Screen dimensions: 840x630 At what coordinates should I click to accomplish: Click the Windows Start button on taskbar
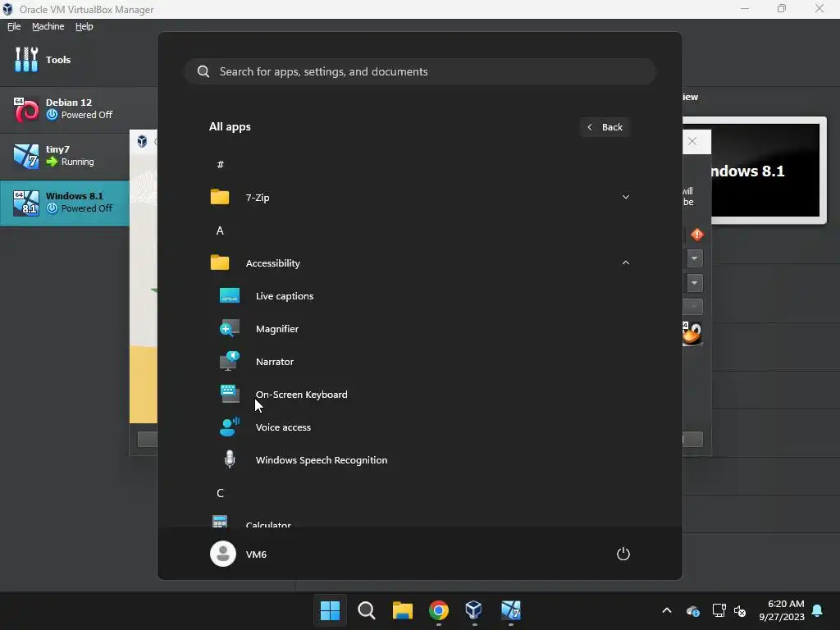click(x=330, y=609)
